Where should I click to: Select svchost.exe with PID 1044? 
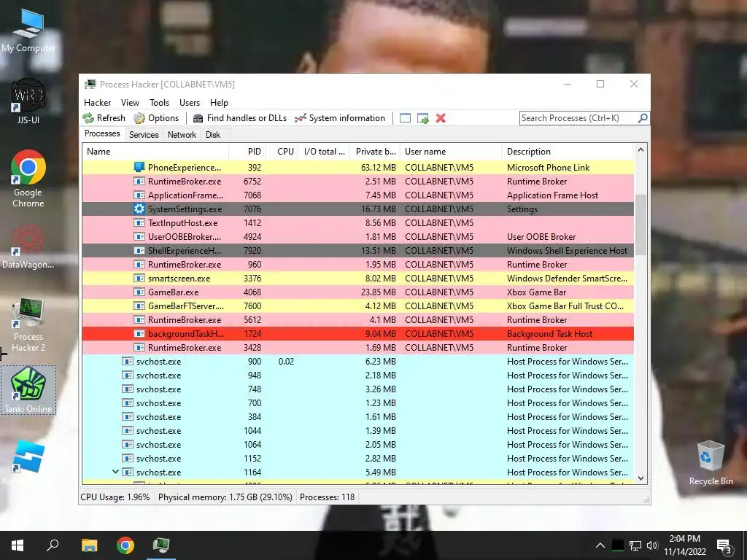pos(357,430)
